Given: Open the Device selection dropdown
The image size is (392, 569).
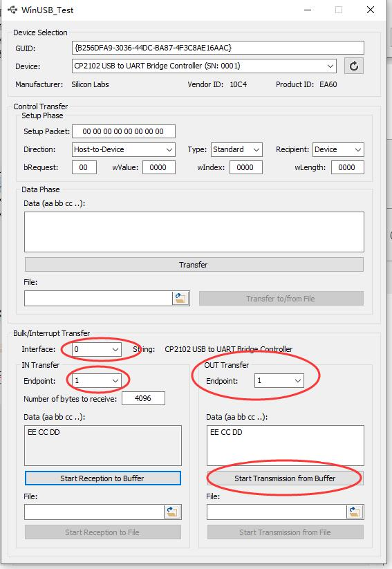Looking at the screenshot, I should click(x=204, y=66).
